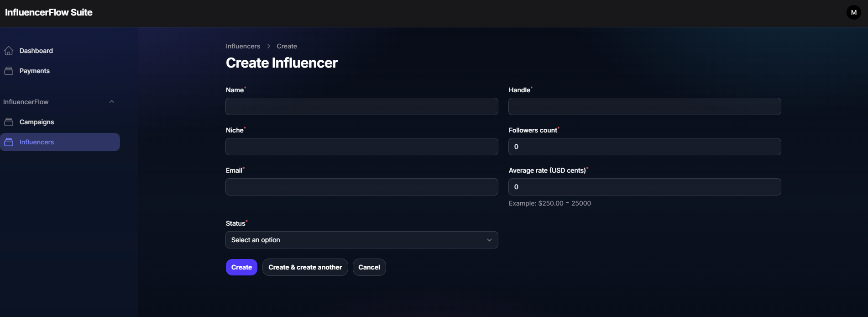Select the Dashboard home icon
Viewport: 868px width, 317px height.
9,50
